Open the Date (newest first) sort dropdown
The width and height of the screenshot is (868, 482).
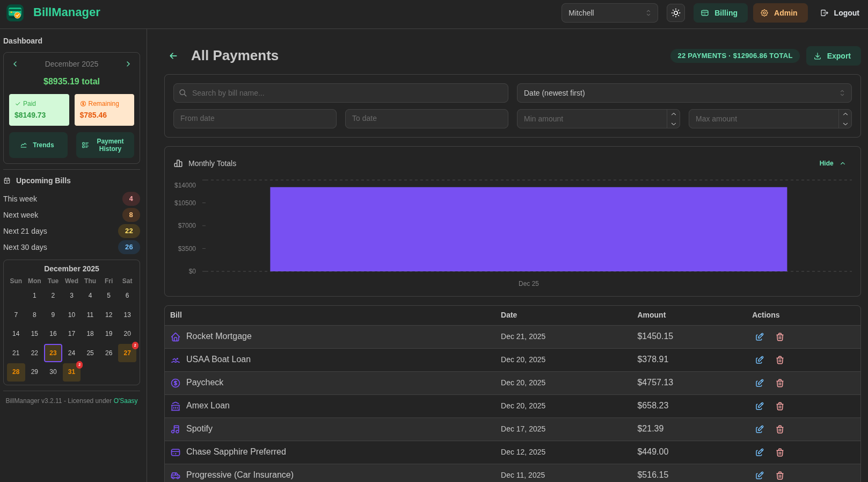[684, 93]
